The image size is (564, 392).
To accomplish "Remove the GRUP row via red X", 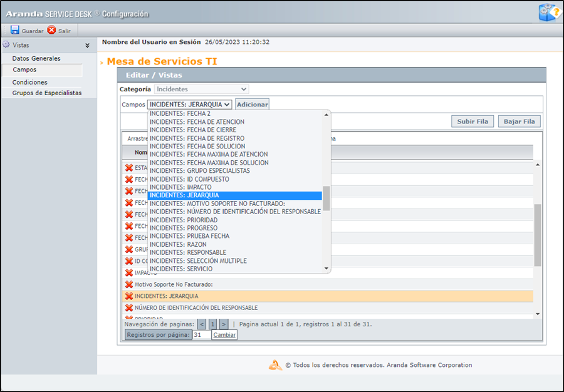I will click(128, 249).
